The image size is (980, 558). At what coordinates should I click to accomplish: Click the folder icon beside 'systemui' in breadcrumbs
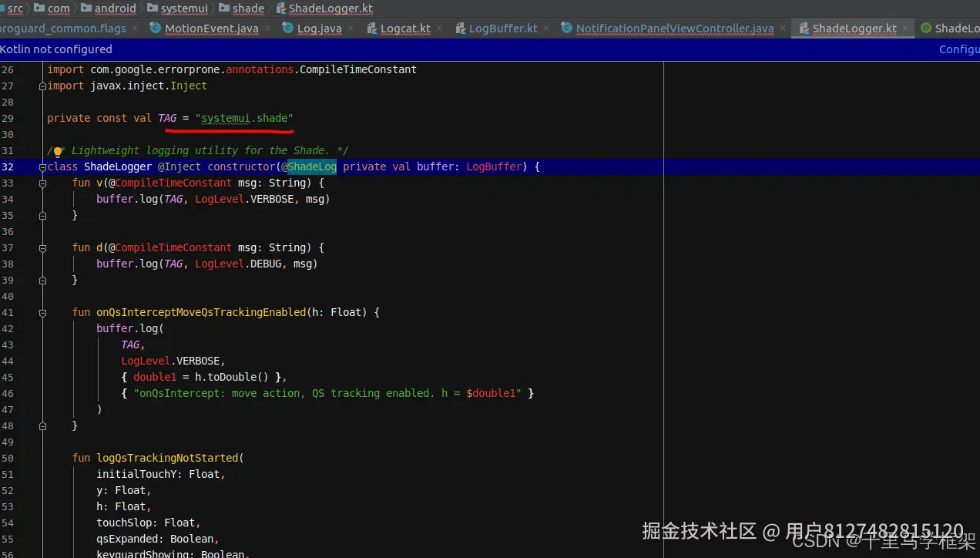(x=152, y=8)
